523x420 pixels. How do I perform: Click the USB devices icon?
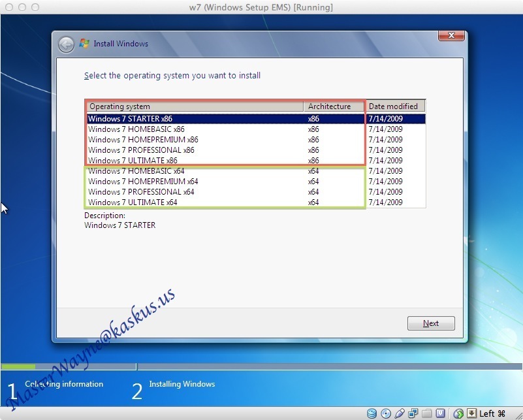pyautogui.click(x=400, y=413)
